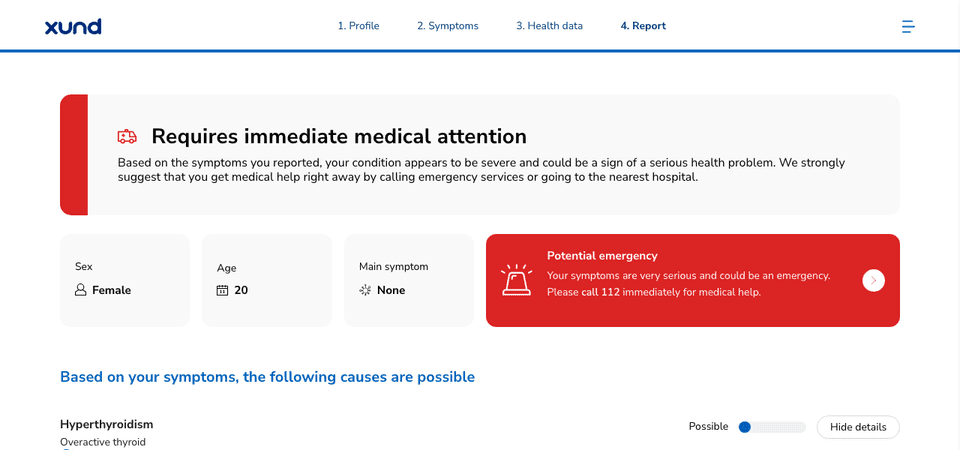
Task: Switch to the 3. Health data step
Action: point(549,26)
